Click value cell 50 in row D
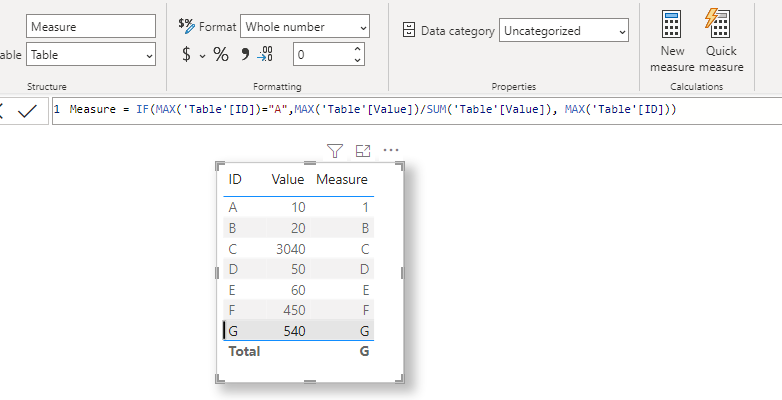782x400 pixels. tap(298, 269)
